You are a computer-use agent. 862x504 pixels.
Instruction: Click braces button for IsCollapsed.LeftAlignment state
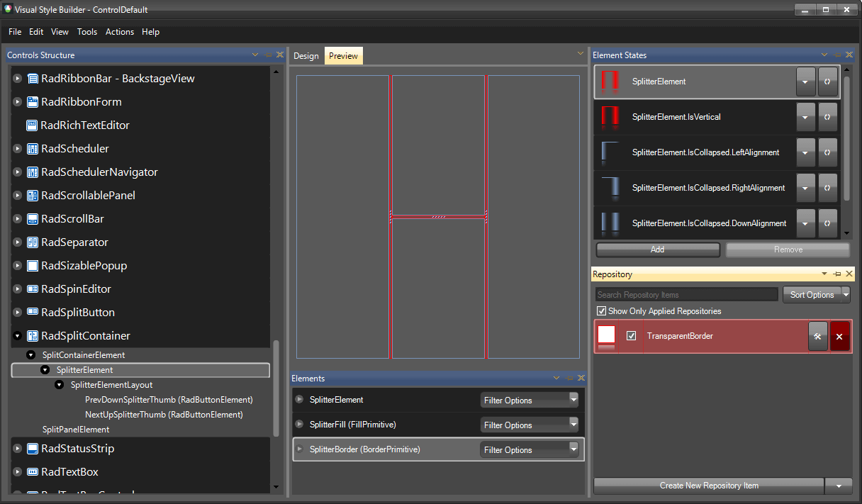click(827, 152)
